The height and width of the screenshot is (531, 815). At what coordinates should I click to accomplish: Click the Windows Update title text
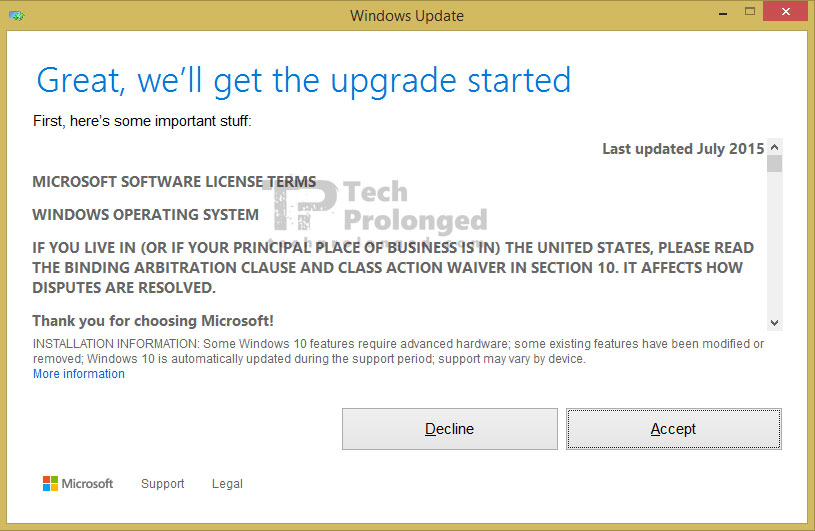click(407, 16)
